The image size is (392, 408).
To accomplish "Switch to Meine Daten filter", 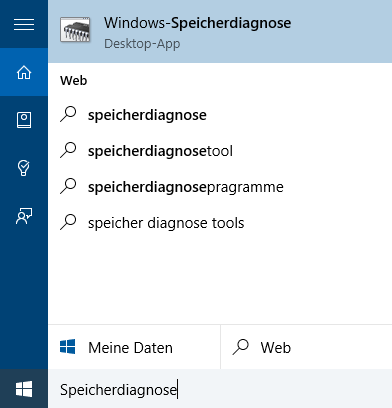I will pos(134,347).
